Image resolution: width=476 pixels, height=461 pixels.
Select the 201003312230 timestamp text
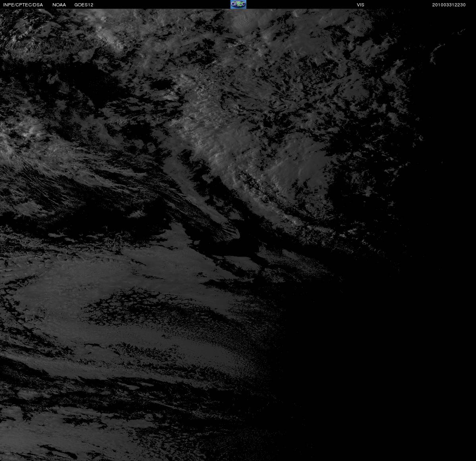449,5
